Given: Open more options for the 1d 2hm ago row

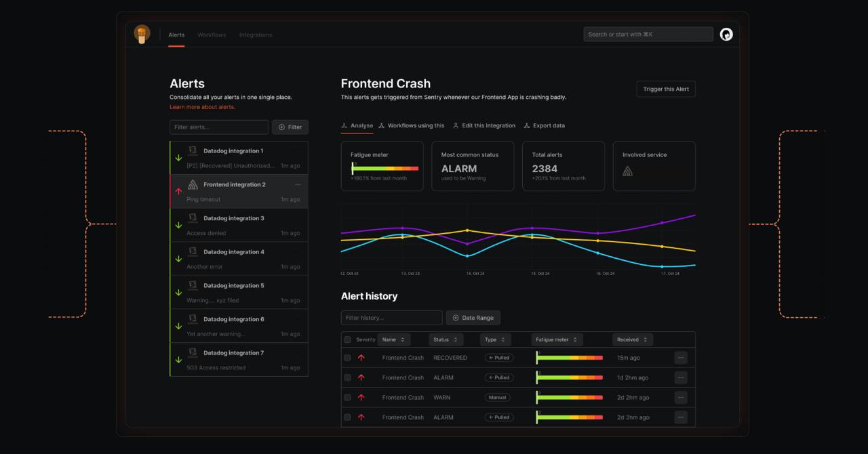Looking at the screenshot, I should point(681,377).
